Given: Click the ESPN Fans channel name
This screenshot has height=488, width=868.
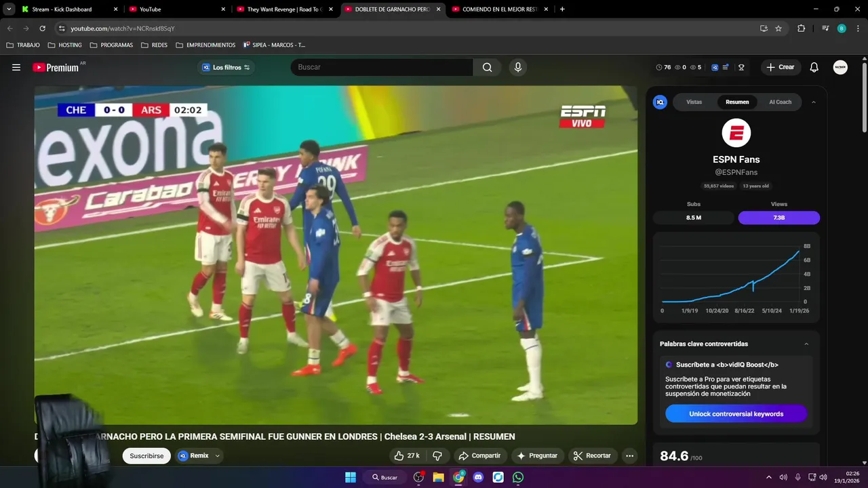Looking at the screenshot, I should coord(736,159).
